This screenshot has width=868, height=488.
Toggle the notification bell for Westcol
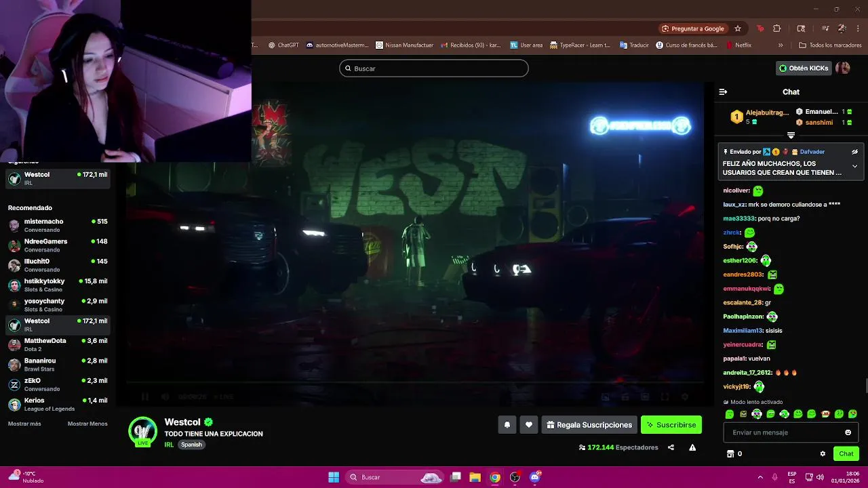(x=507, y=425)
